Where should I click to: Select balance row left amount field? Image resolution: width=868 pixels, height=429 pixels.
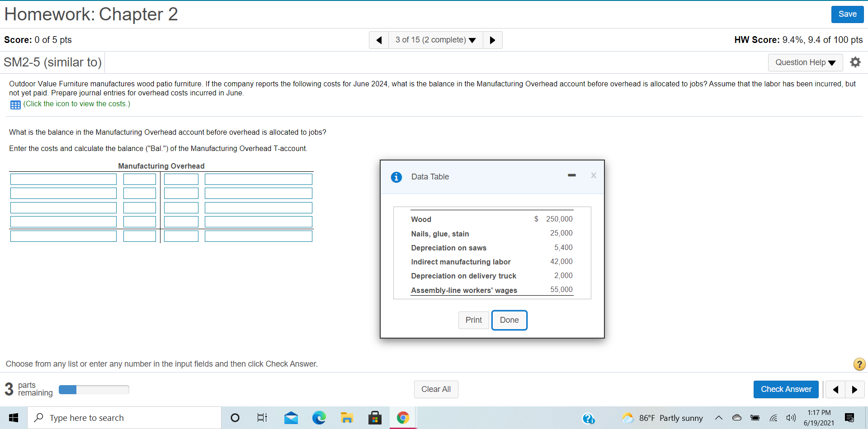(140, 236)
